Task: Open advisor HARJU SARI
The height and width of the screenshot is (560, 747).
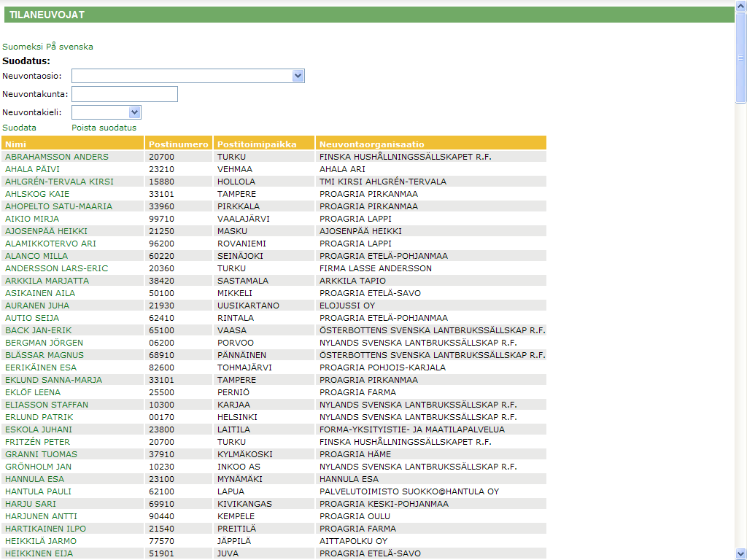Action: coord(31,503)
